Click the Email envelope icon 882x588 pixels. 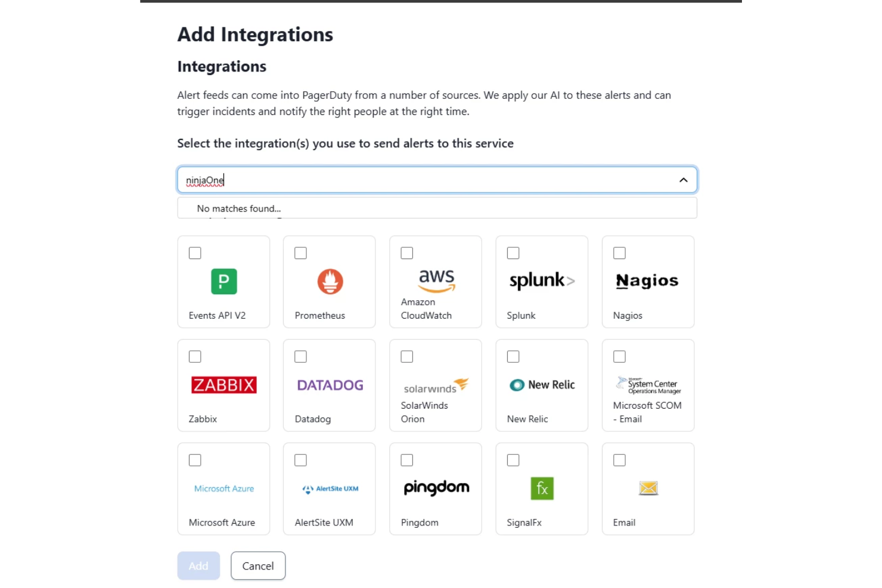[x=648, y=489]
